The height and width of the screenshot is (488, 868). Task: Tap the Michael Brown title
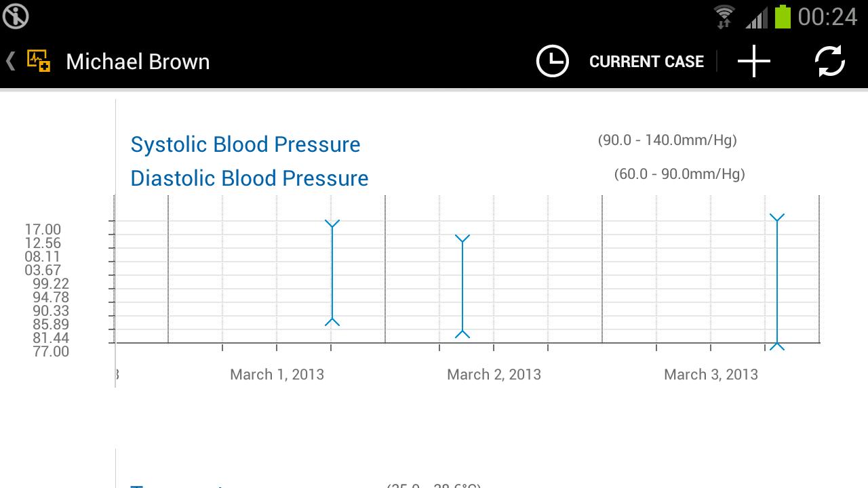(x=138, y=62)
